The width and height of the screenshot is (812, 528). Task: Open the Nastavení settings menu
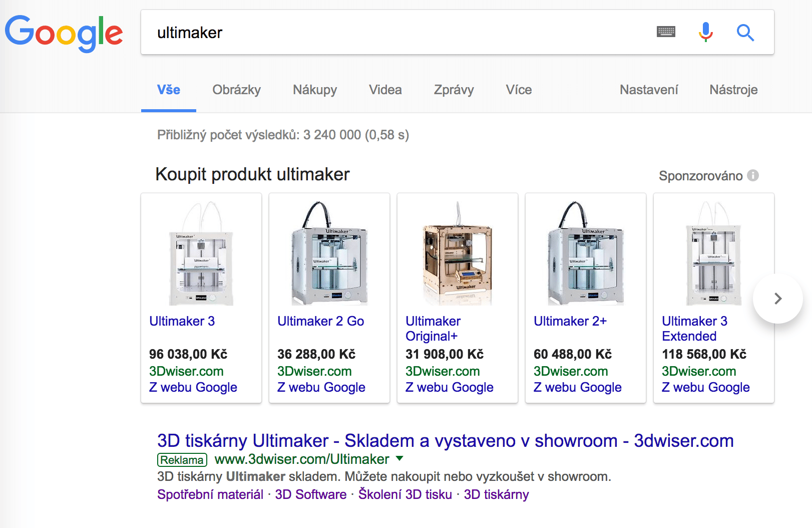649,90
